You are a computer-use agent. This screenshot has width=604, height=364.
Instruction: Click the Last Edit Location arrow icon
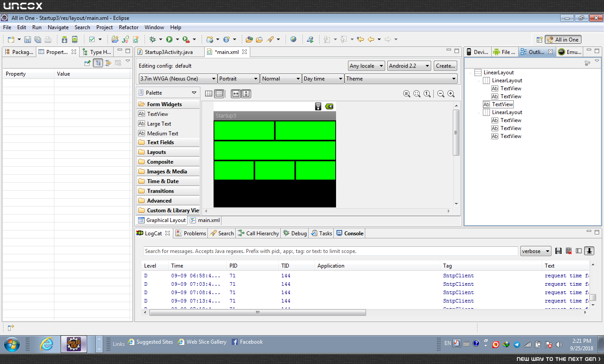(x=360, y=39)
